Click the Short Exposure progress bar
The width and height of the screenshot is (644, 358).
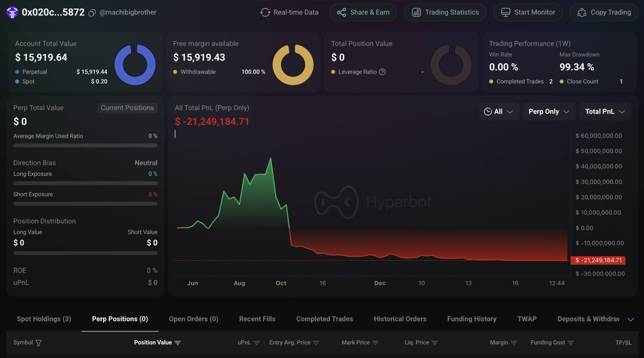click(85, 204)
